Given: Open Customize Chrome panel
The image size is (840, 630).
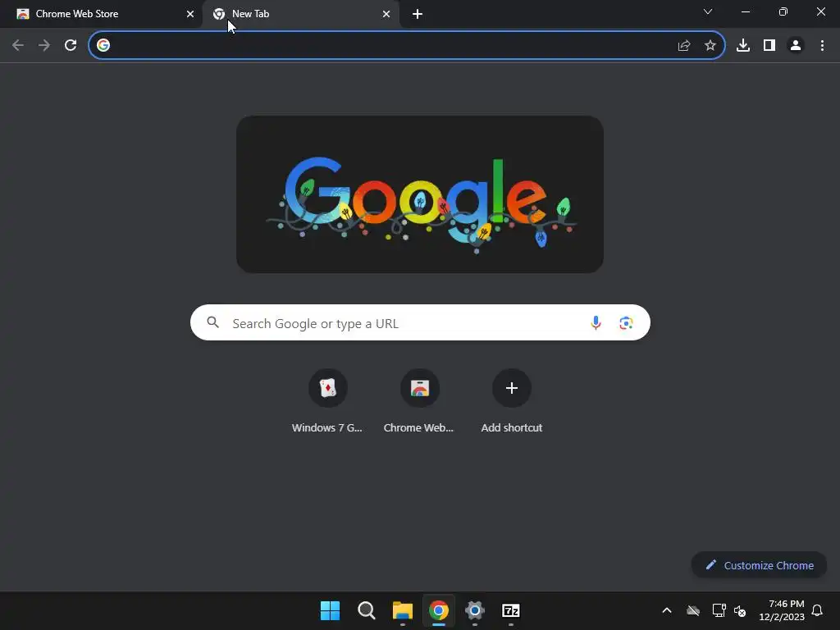Looking at the screenshot, I should pos(759,565).
